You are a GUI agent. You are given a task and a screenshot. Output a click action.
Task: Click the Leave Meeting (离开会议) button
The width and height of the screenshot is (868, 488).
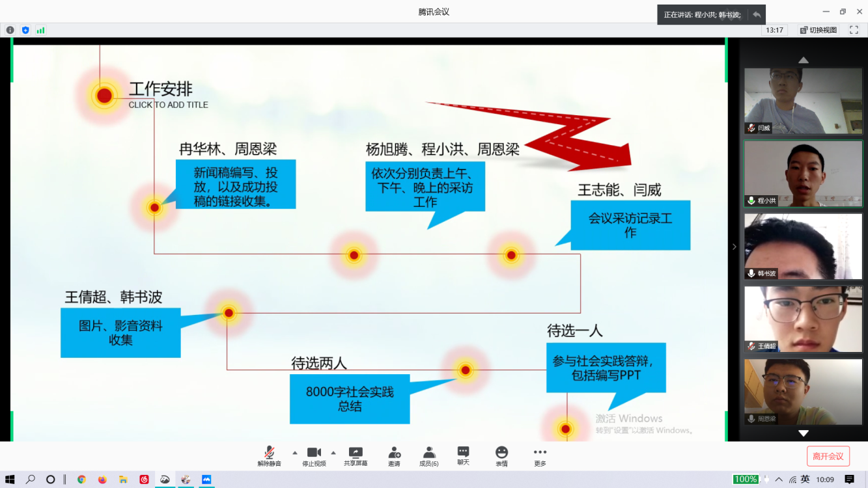[x=828, y=456]
